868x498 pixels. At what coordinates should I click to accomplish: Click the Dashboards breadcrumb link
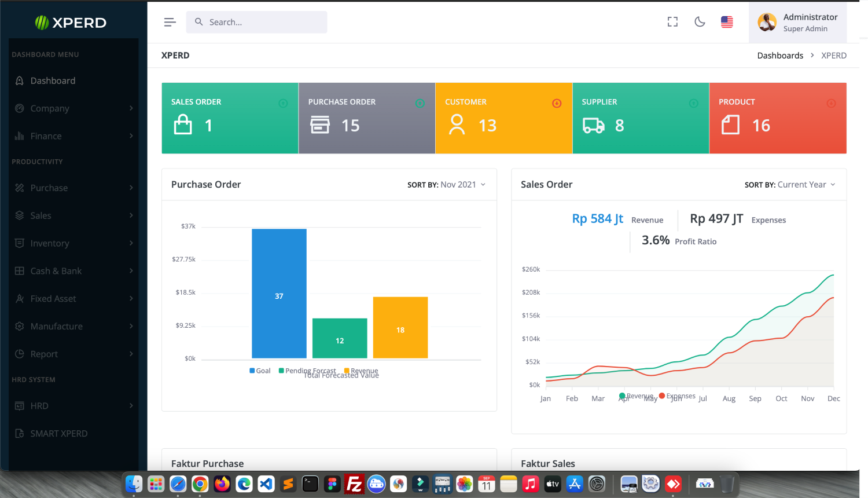point(780,56)
